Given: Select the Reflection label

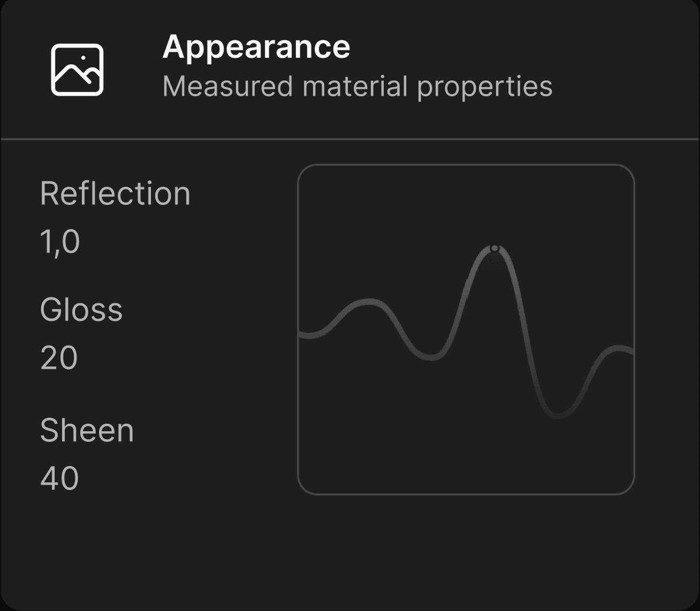Looking at the screenshot, I should [115, 194].
